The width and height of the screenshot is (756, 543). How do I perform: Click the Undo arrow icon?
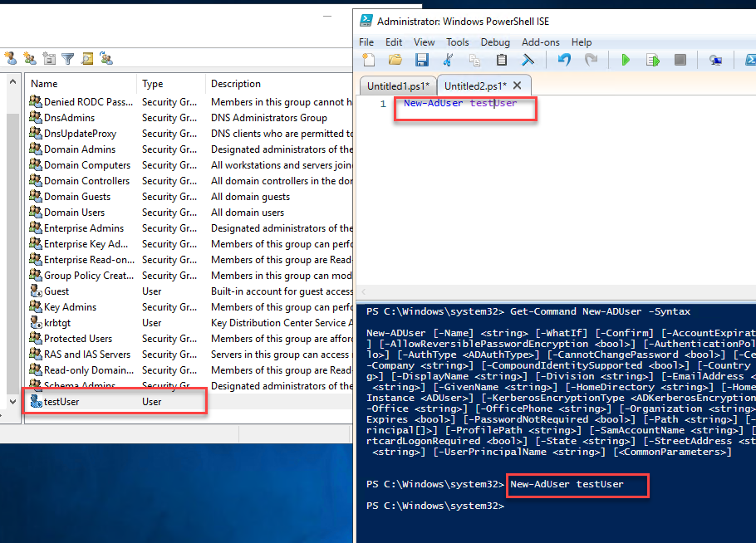(x=564, y=60)
